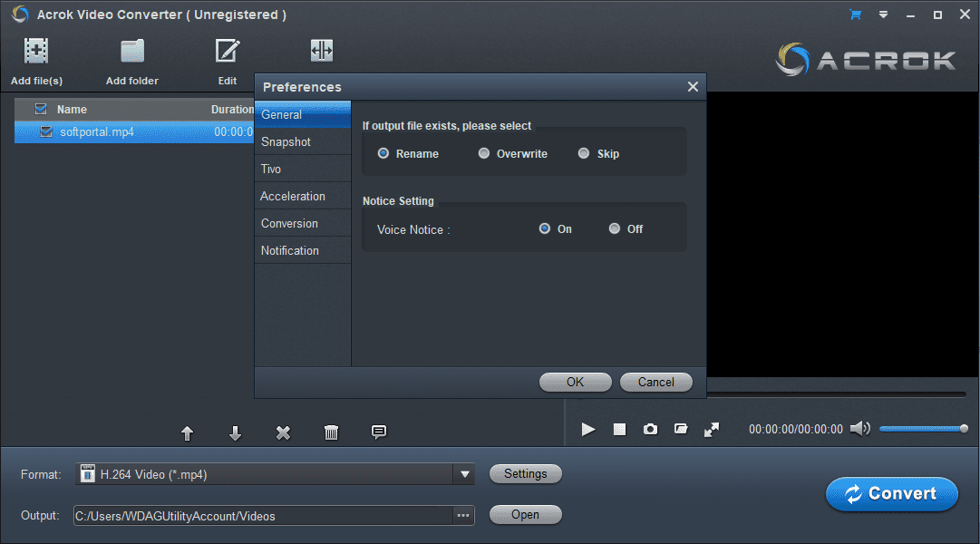Open the shopping cart purchase icon
Screen dimensions: 980x544
(855, 15)
